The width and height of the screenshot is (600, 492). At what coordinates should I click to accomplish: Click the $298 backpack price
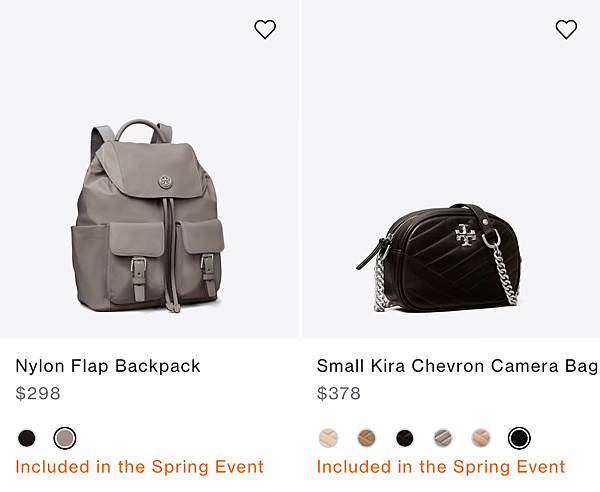38,393
